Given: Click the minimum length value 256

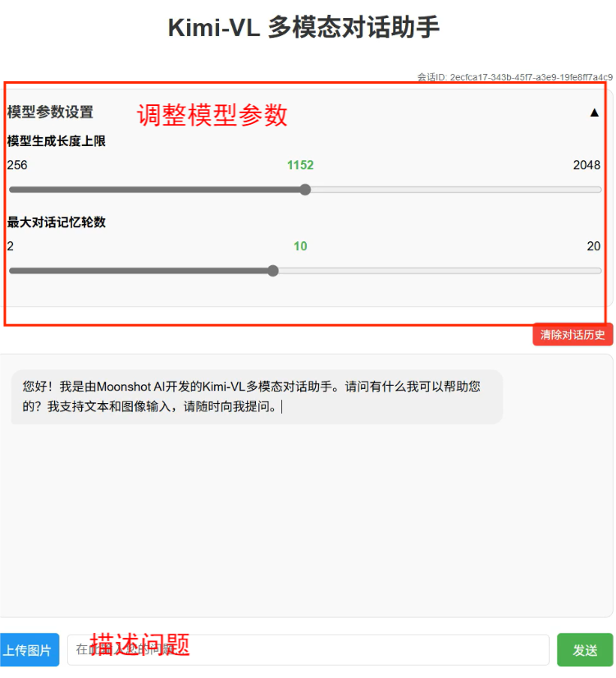Looking at the screenshot, I should coord(17,165).
